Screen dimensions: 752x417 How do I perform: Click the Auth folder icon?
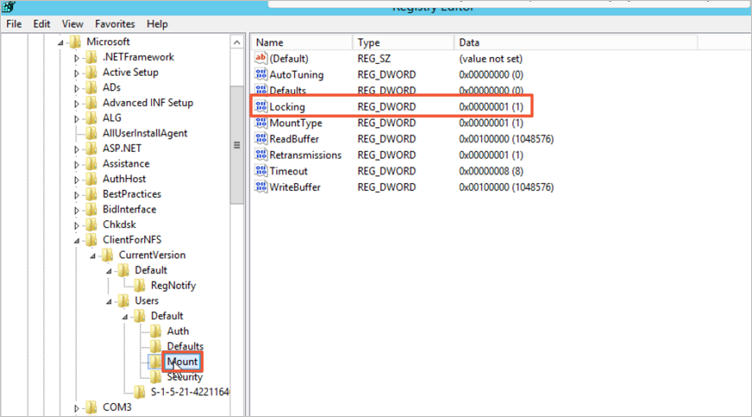point(155,332)
